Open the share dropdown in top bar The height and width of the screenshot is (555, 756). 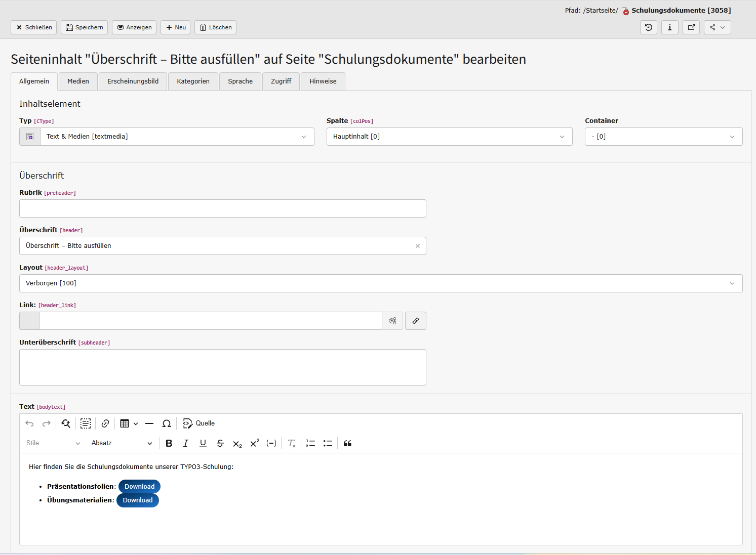pyautogui.click(x=718, y=27)
